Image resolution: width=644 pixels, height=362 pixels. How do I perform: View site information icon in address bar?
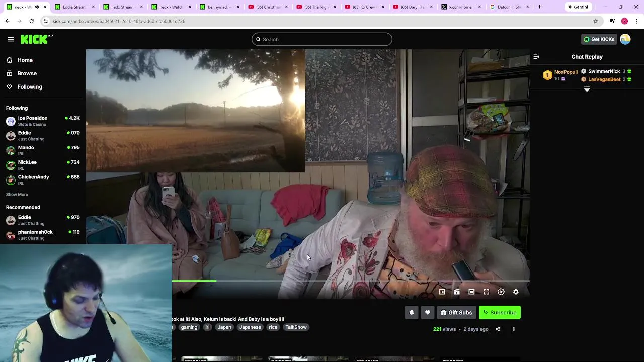46,21
